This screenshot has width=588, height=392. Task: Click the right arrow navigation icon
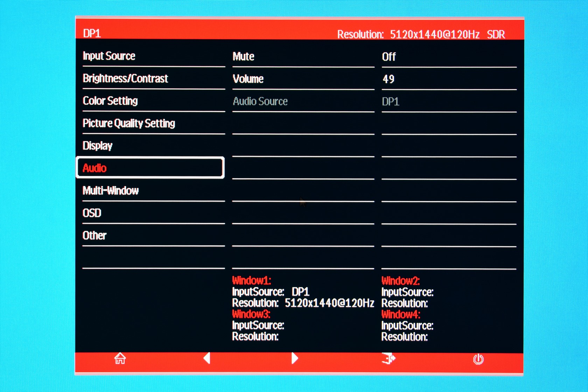pyautogui.click(x=295, y=358)
